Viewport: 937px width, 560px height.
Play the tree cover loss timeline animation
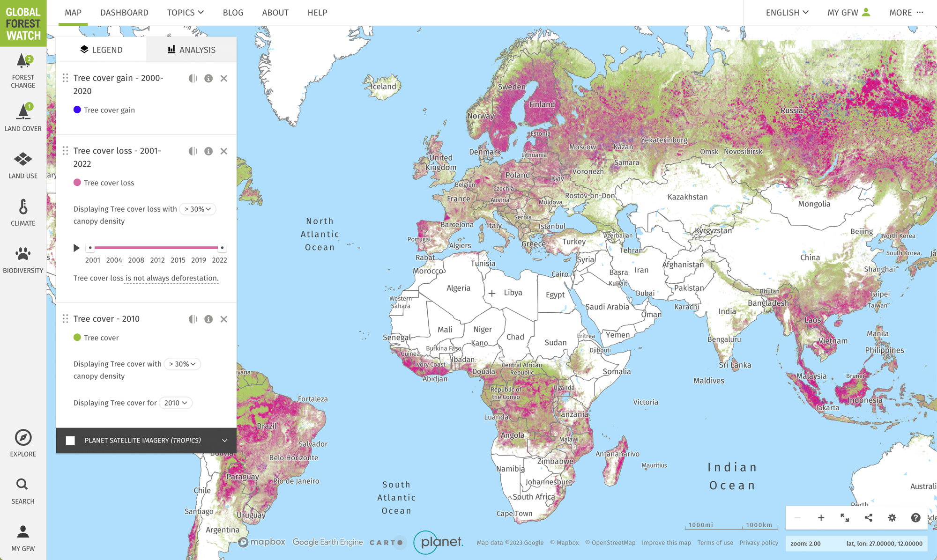[76, 248]
